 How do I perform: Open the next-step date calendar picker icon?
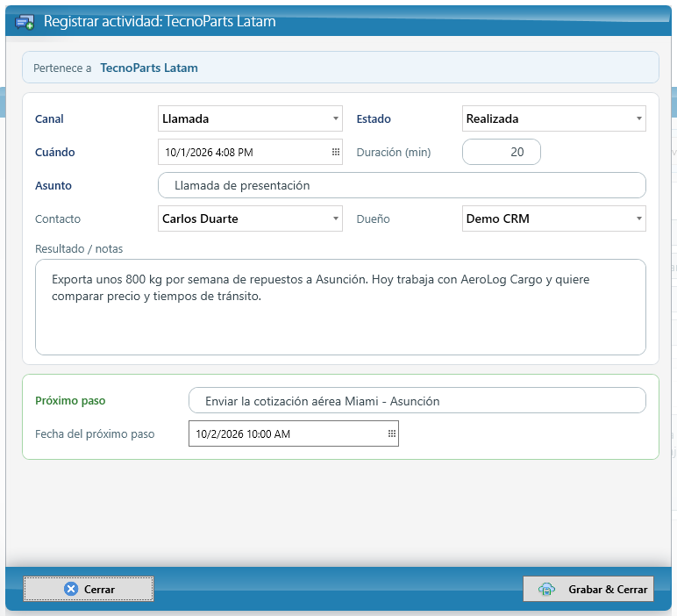pos(392,433)
